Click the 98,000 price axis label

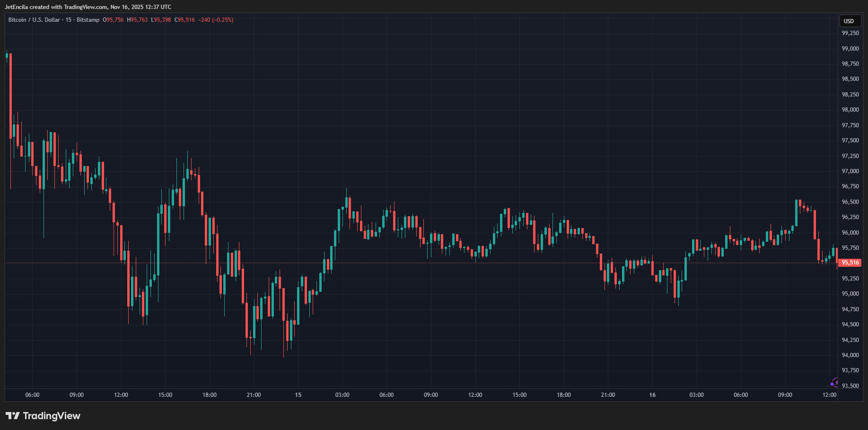click(x=850, y=110)
